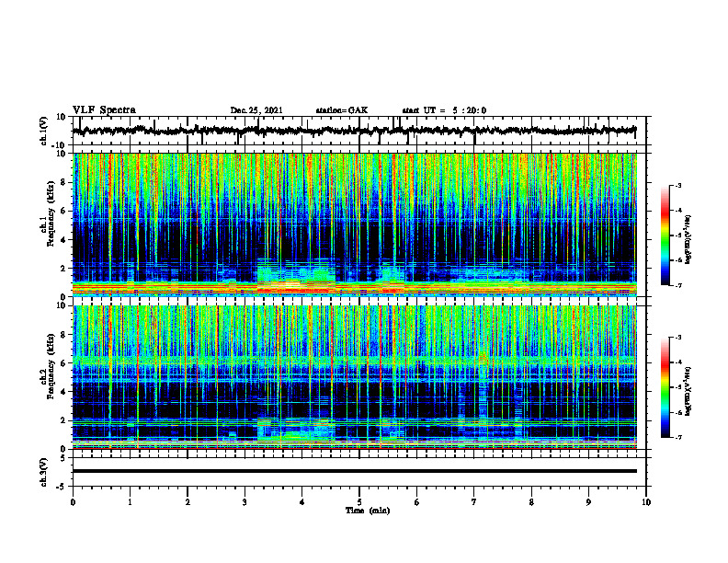The width and height of the screenshot is (728, 563).
Task: Click time axis tick label "10"
Action: tap(646, 502)
